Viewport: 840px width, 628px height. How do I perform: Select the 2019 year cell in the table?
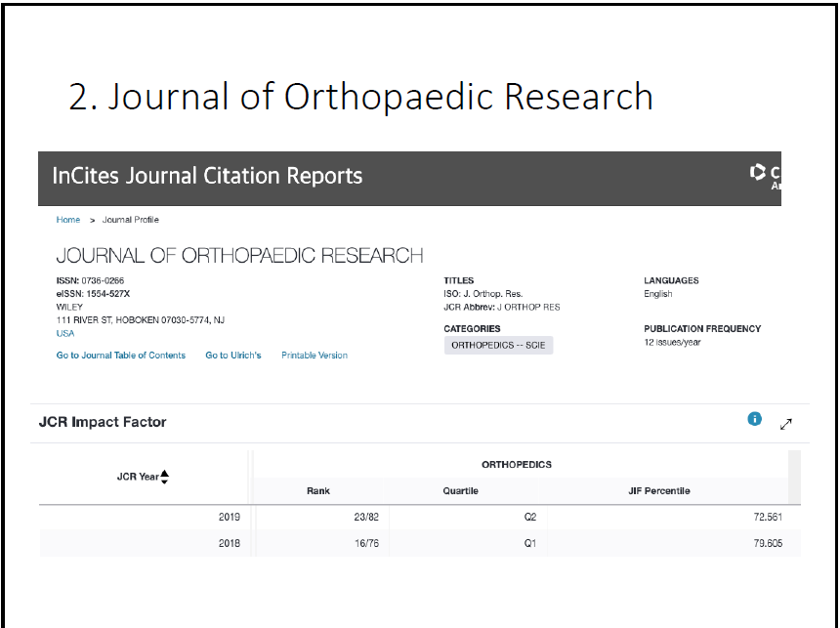pyautogui.click(x=230, y=518)
